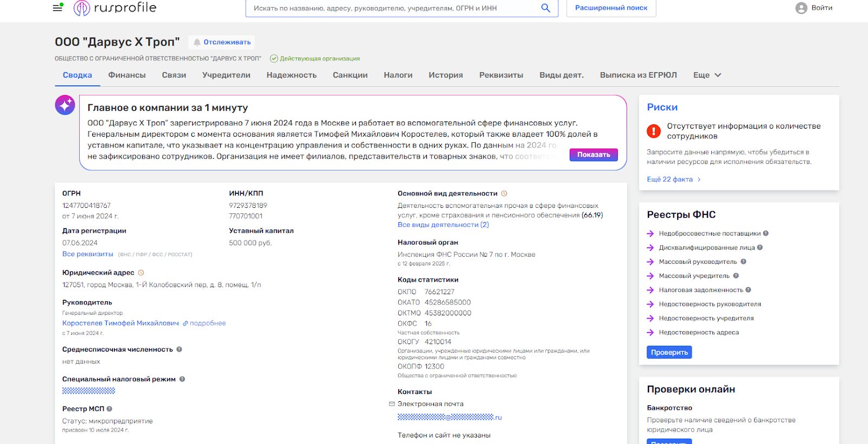Click the blurred tax regime value
868x444 pixels.
coord(88,391)
